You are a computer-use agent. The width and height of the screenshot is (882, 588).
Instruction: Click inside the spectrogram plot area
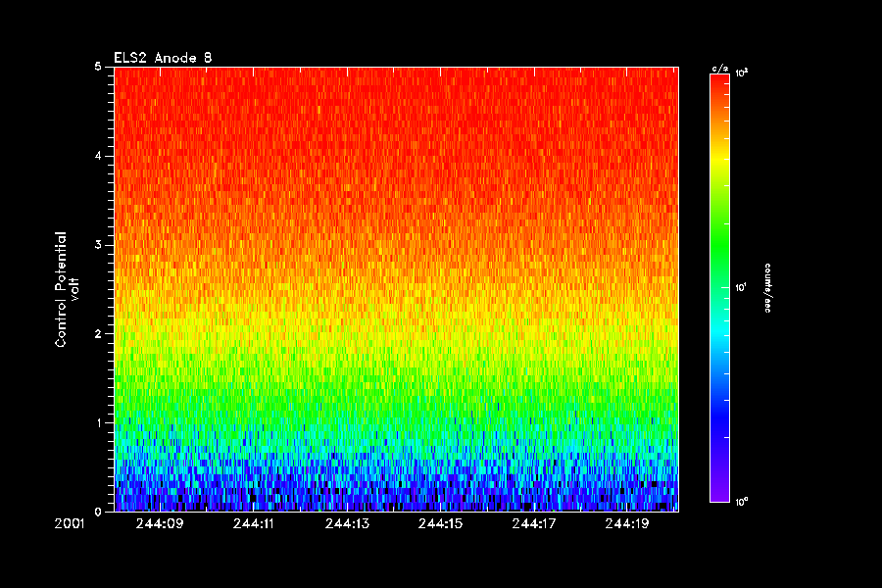click(x=397, y=289)
